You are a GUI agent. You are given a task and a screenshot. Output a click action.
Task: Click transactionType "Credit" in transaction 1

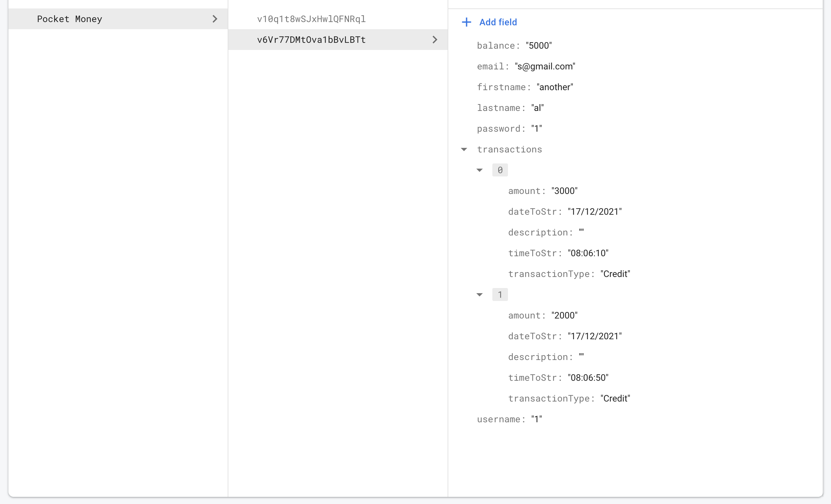615,399
